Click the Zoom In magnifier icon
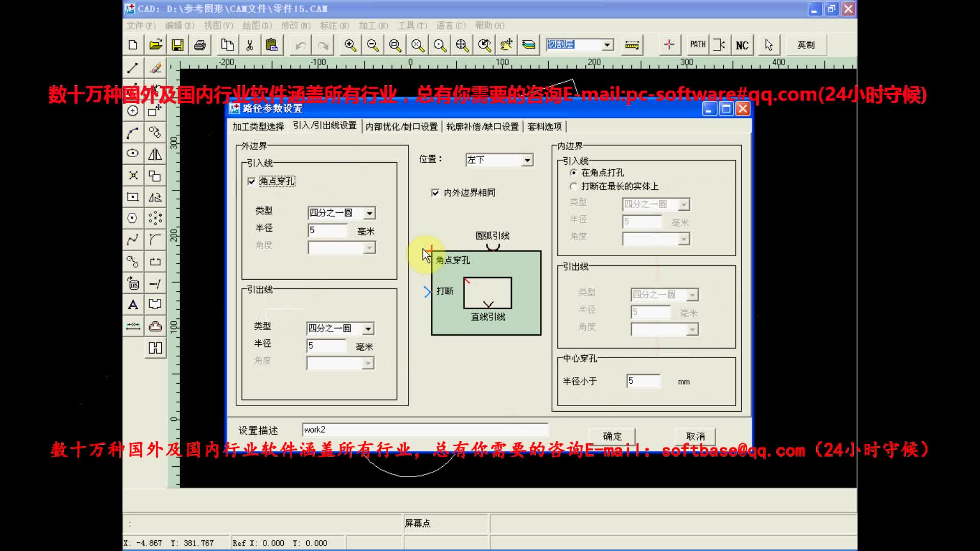Image resolution: width=980 pixels, height=551 pixels. pyautogui.click(x=350, y=45)
